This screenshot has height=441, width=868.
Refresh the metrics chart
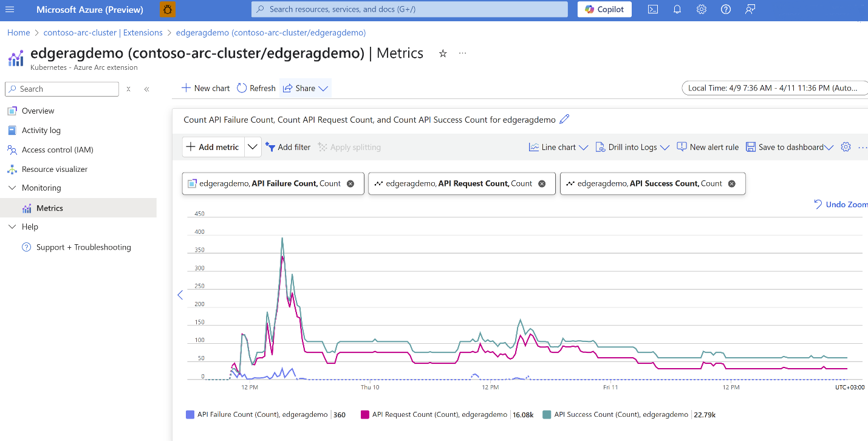[256, 88]
